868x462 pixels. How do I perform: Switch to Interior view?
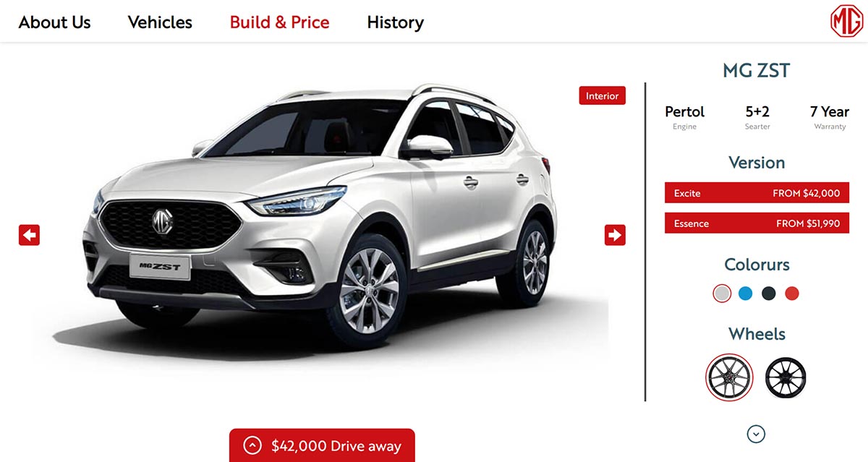click(x=603, y=95)
